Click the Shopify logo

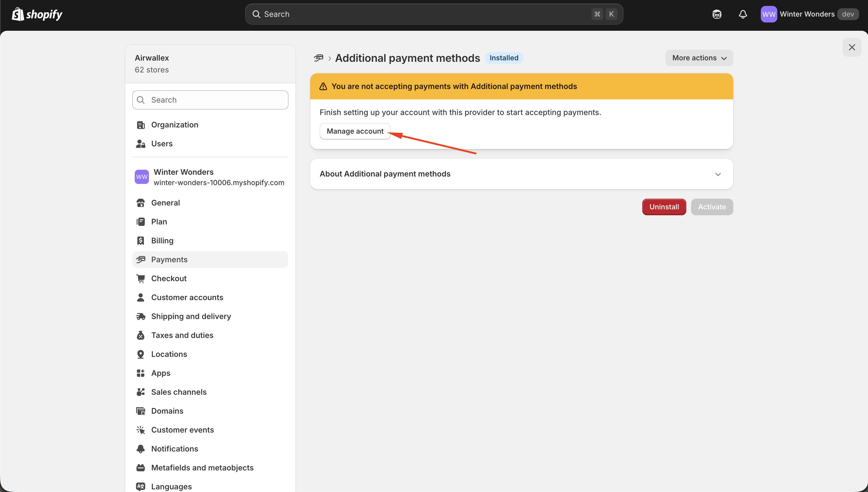click(x=37, y=14)
